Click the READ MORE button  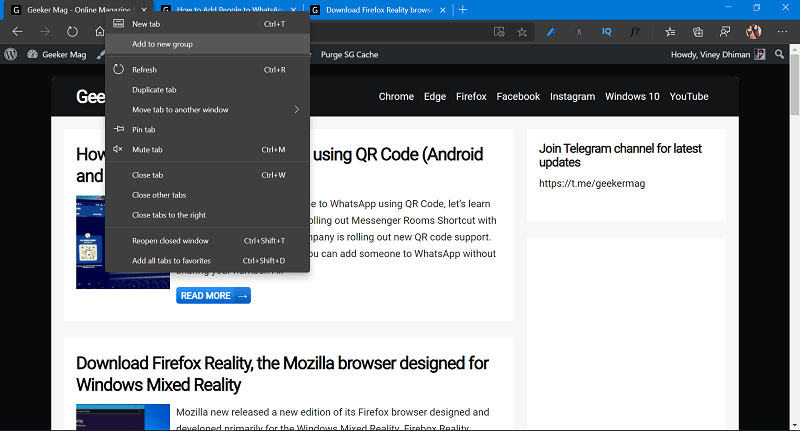click(x=213, y=295)
